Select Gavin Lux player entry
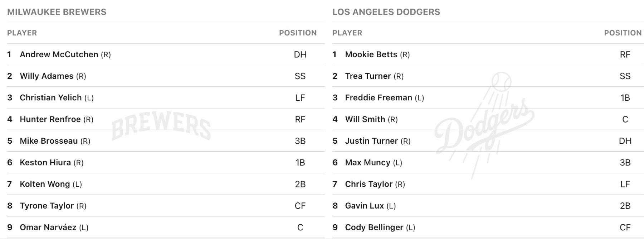The height and width of the screenshot is (239, 644). pyautogui.click(x=364, y=206)
